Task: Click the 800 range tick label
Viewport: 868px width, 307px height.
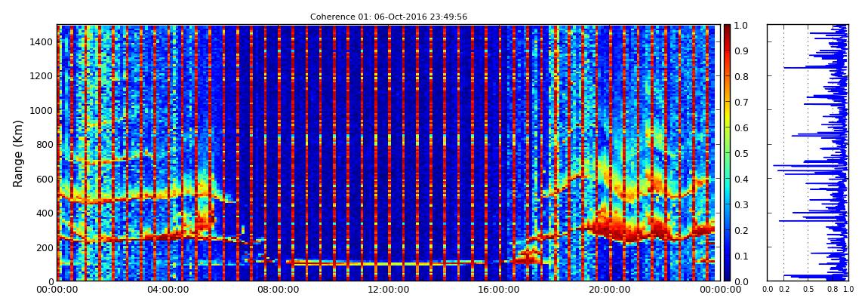Action: click(45, 144)
